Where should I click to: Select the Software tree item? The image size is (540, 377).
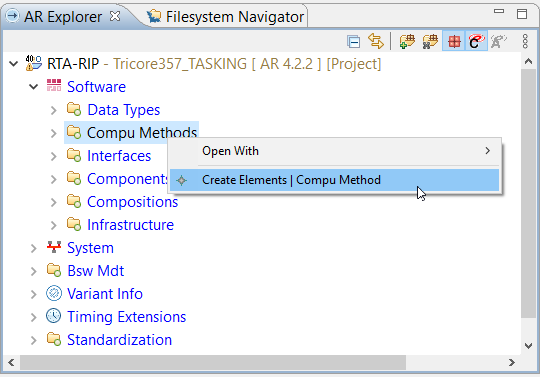(96, 87)
